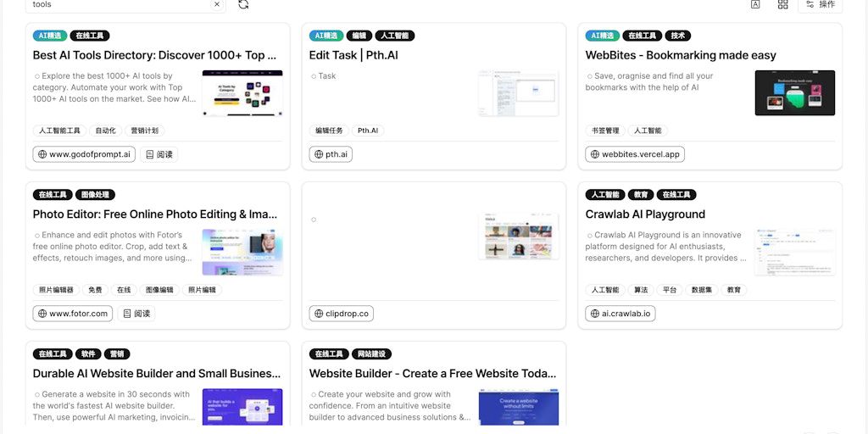Click the 教育 badge on Crawlab card header
Screen dimensions: 868x434
click(641, 195)
